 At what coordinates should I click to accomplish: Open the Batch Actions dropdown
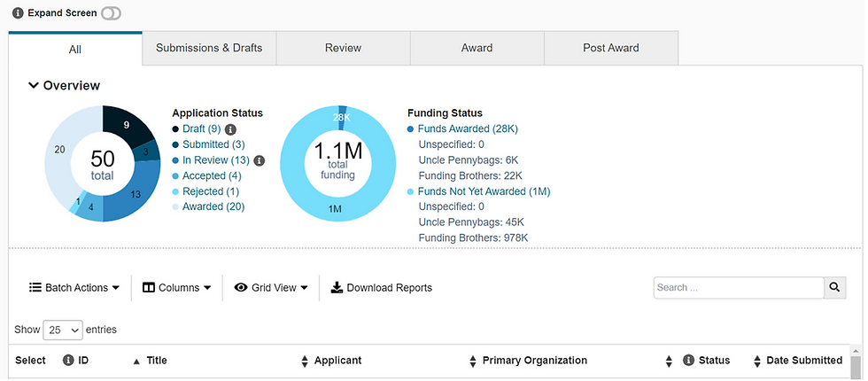74,288
